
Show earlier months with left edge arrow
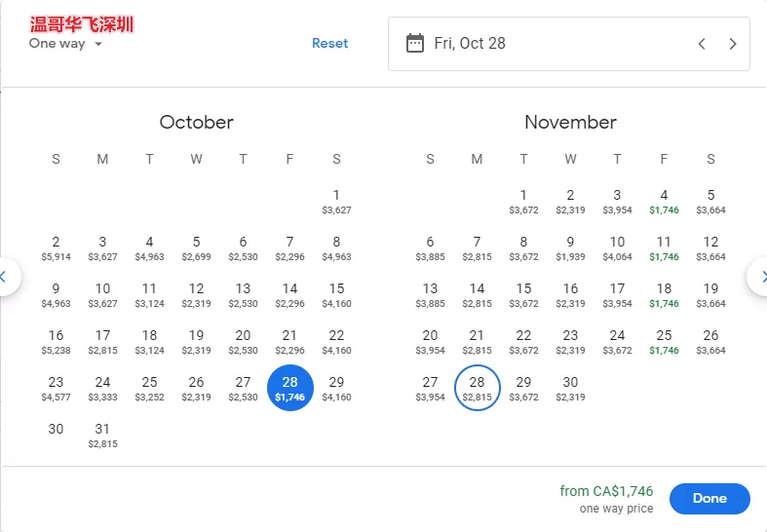coord(6,278)
